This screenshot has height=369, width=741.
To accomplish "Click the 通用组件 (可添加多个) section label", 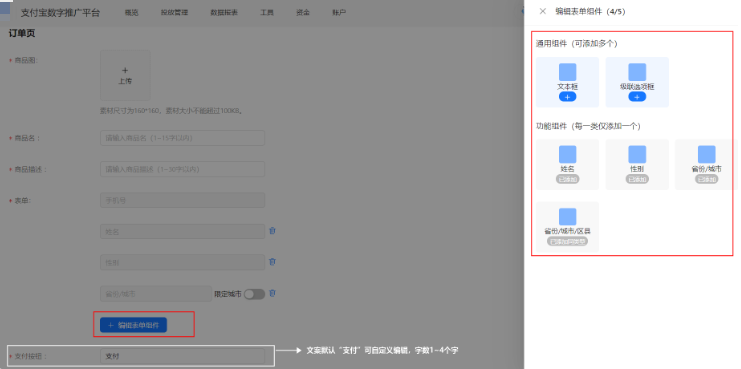I will (x=577, y=43).
